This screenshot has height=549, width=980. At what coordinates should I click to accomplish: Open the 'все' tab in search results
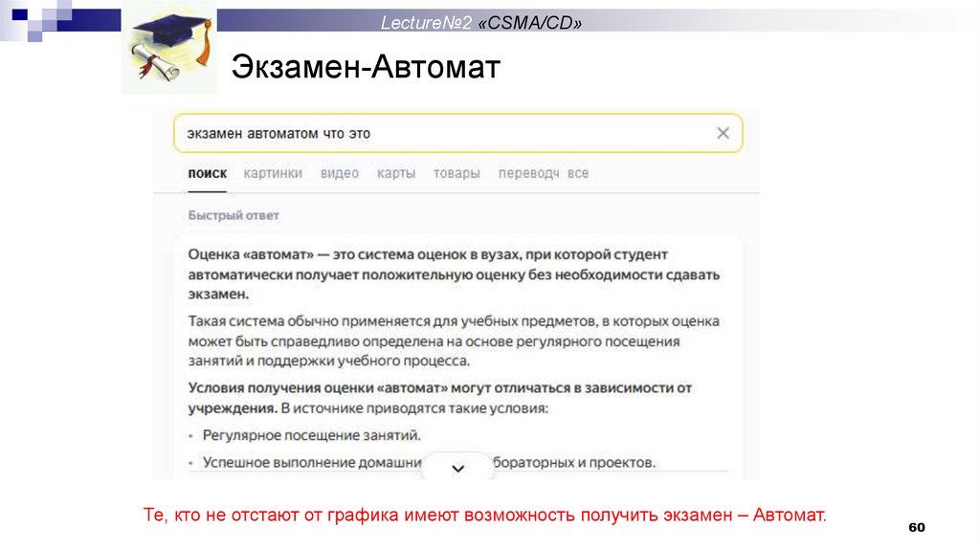578,173
